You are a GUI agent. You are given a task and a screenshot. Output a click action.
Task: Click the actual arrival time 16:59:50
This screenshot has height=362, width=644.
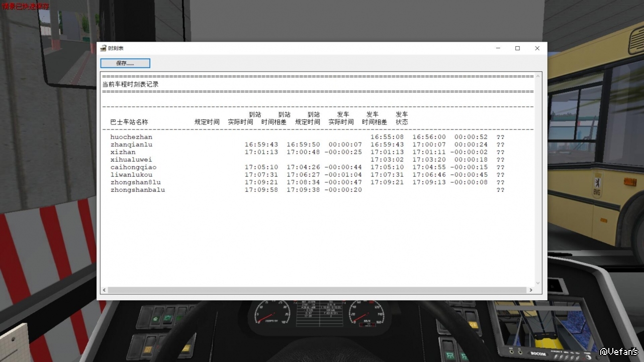coord(303,145)
